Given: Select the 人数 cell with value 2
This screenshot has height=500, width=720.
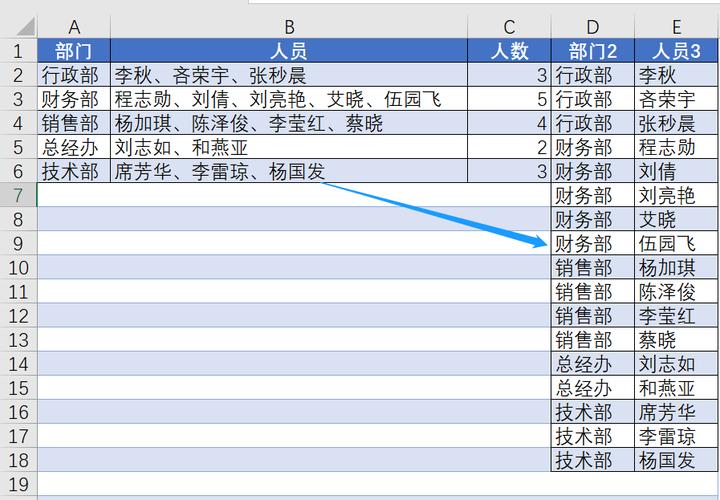Looking at the screenshot, I should tap(509, 147).
